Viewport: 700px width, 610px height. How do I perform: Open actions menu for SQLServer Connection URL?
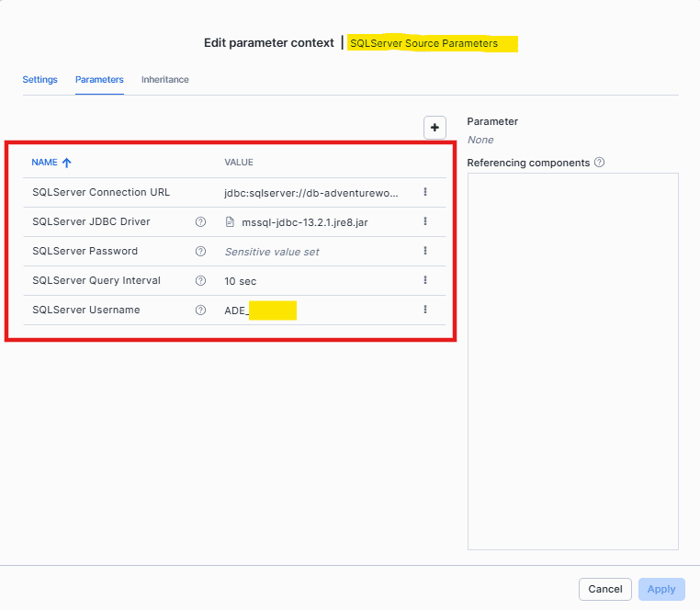[x=425, y=192]
